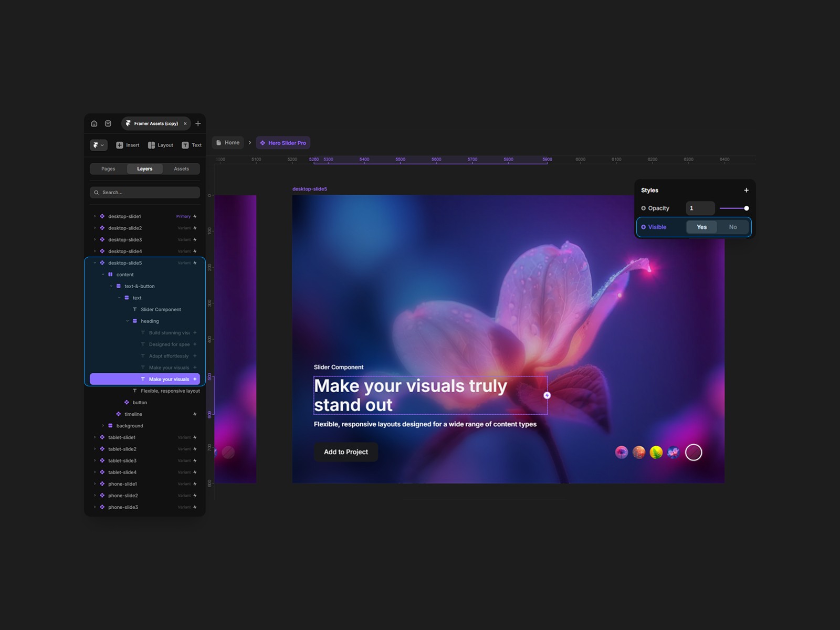The height and width of the screenshot is (630, 840).
Task: Select the tablet-slide4 layer
Action: [122, 472]
